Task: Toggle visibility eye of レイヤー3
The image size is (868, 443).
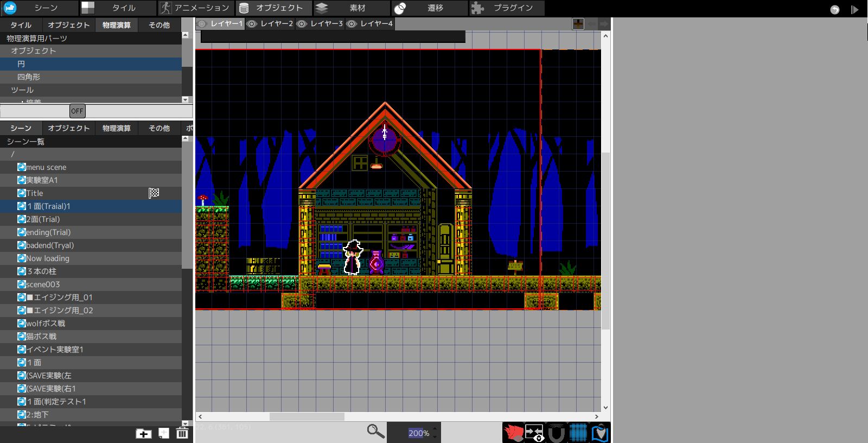Action: tap(302, 24)
